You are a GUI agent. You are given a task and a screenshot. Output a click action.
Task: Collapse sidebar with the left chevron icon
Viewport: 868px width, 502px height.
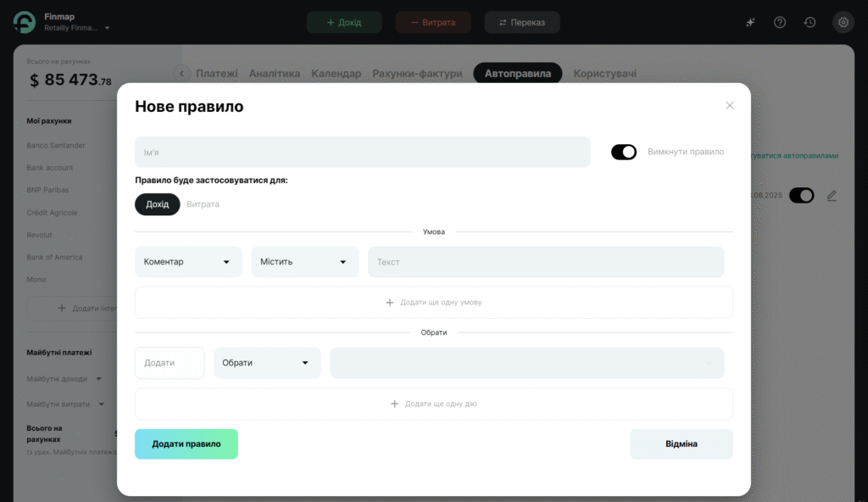coord(182,74)
